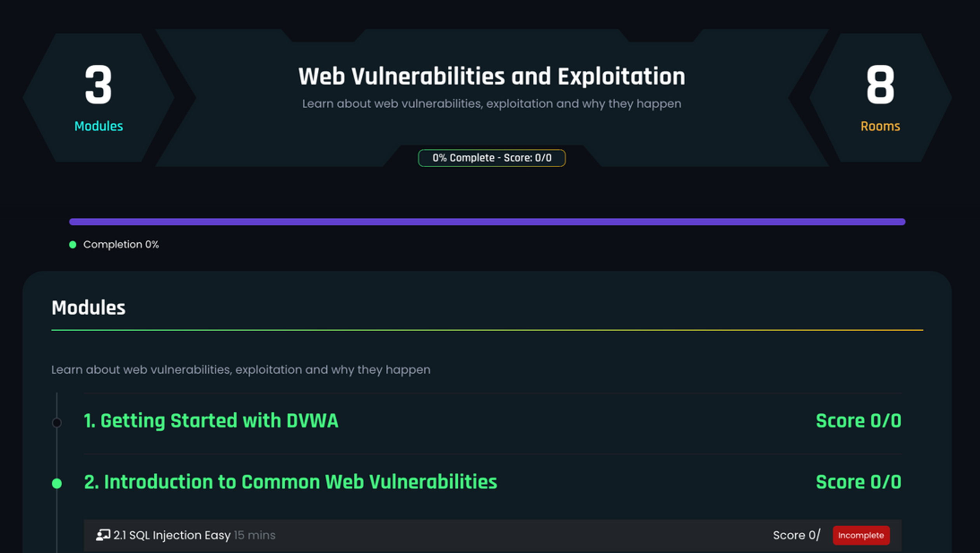Viewport: 980px width, 553px height.
Task: Click the 0% Complete - Score badge
Action: [492, 158]
